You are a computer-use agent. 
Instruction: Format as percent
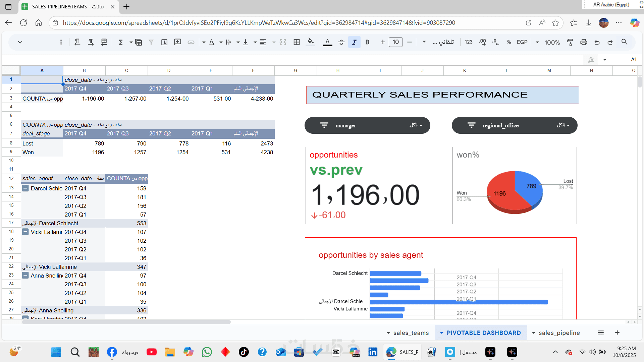tap(509, 42)
